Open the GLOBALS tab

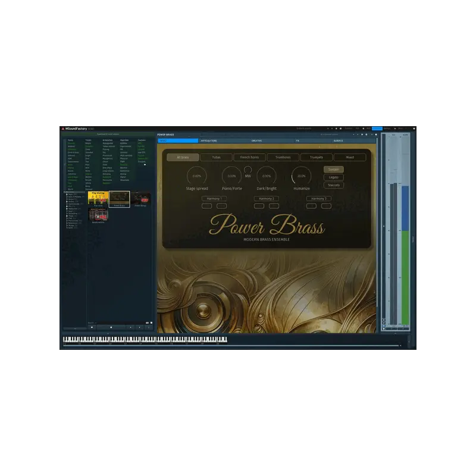[338, 141]
